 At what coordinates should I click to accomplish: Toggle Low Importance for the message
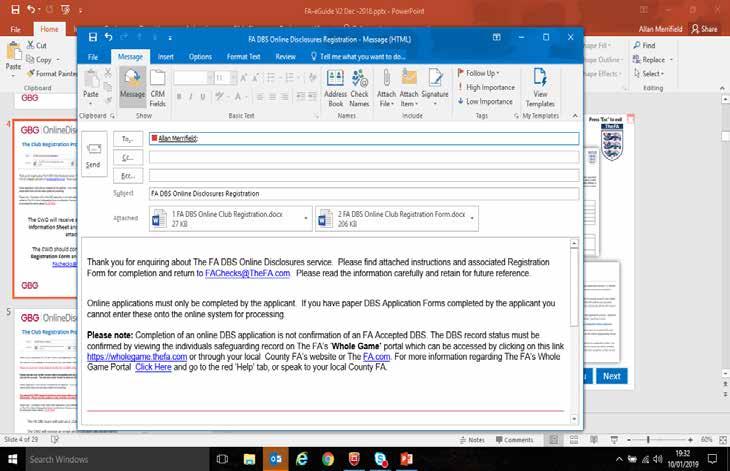point(485,101)
